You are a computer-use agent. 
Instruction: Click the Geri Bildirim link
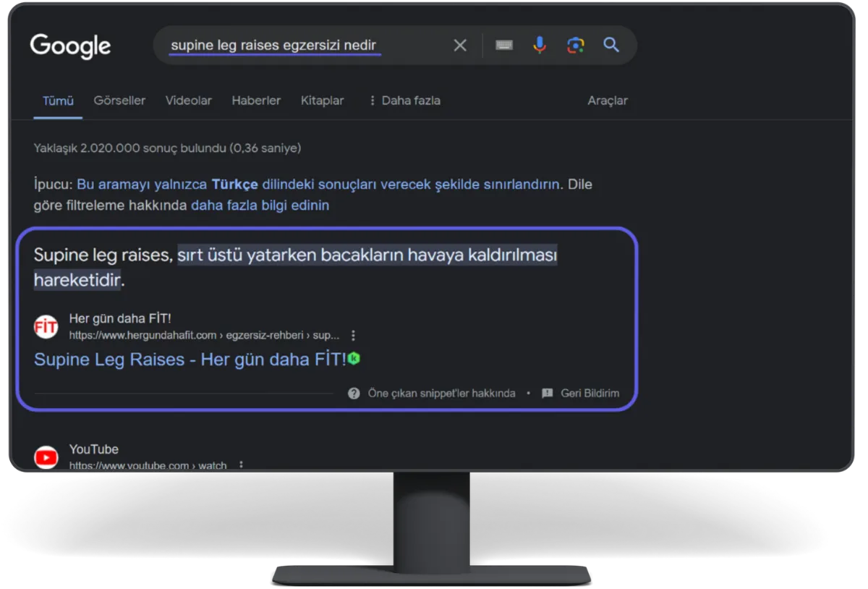[590, 394]
